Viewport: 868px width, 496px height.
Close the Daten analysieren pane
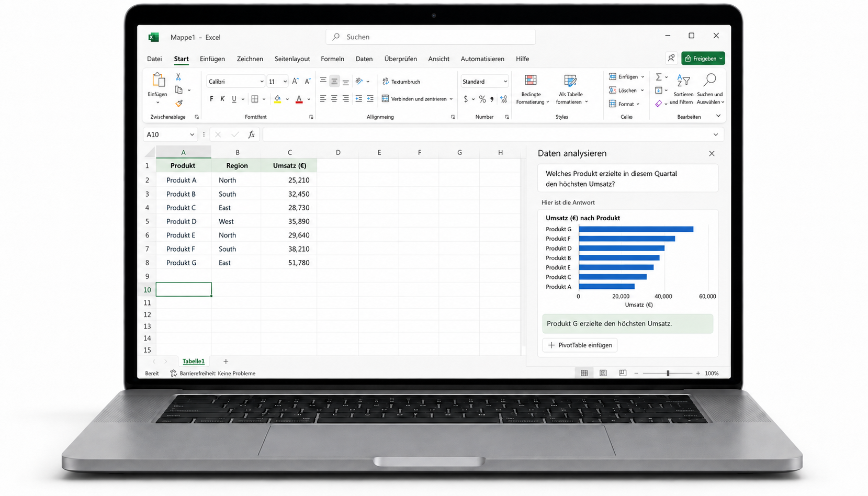point(712,153)
